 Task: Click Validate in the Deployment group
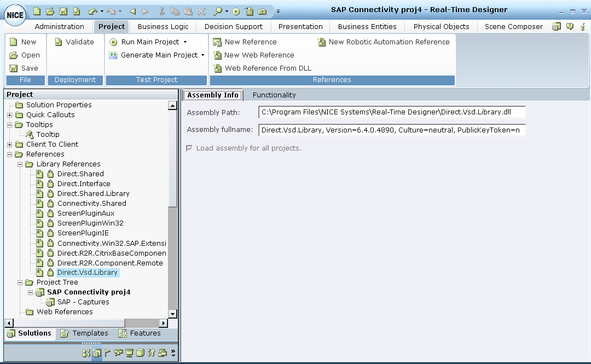(x=74, y=42)
